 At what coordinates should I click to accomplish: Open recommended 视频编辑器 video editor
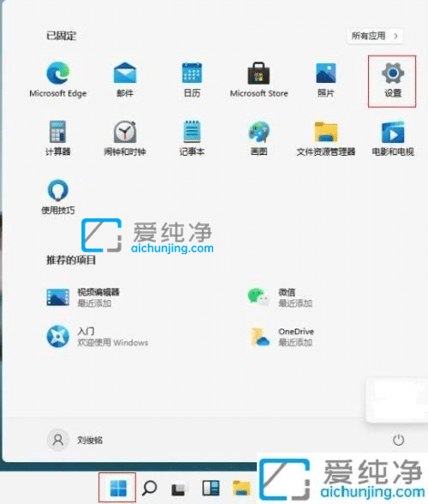[x=83, y=297]
